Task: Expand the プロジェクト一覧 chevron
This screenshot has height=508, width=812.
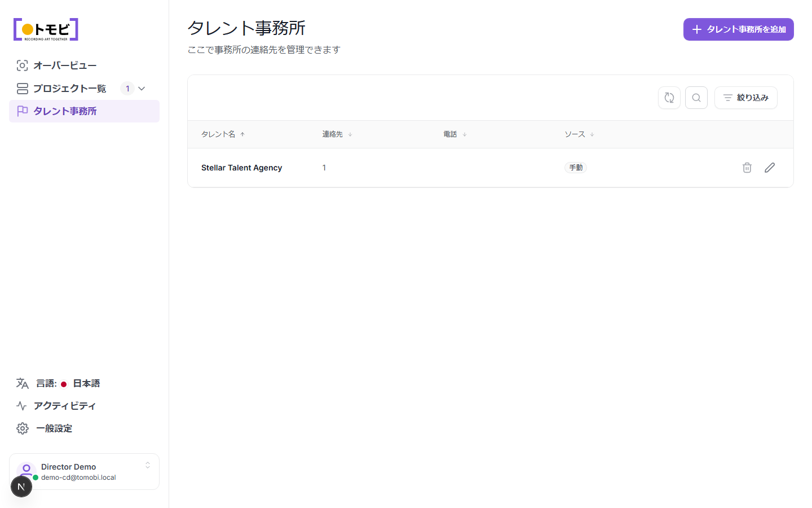Action: click(x=142, y=89)
